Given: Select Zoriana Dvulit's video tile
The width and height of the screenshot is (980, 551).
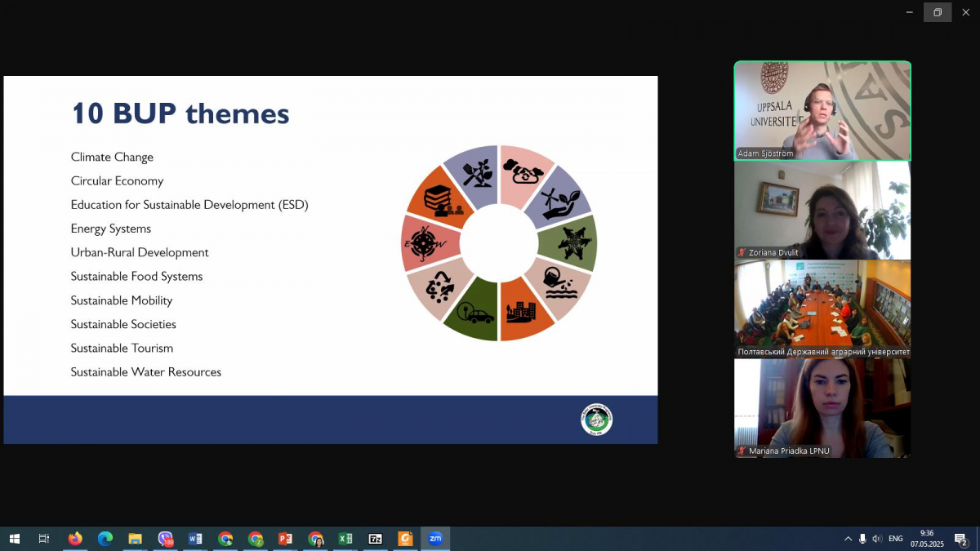Looking at the screenshot, I should [x=822, y=210].
